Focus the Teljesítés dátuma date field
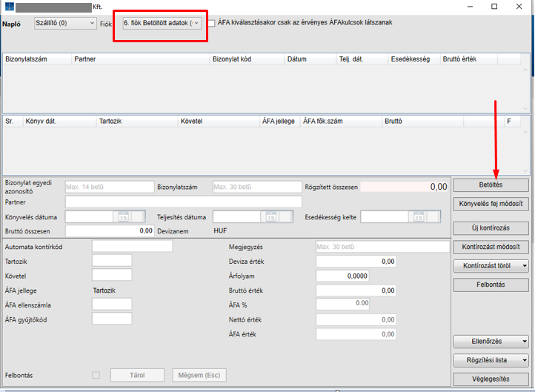The width and height of the screenshot is (535, 392). (237, 217)
